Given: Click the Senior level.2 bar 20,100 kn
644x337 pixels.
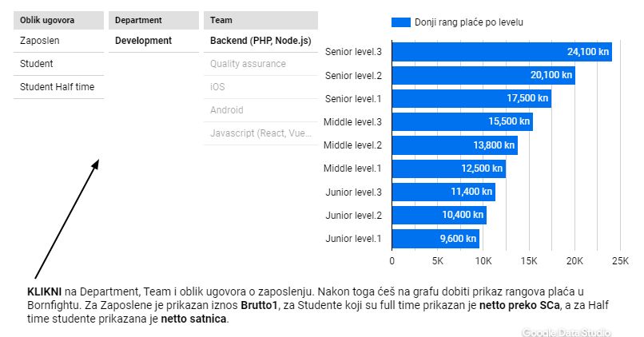Looking at the screenshot, I should 484,75.
